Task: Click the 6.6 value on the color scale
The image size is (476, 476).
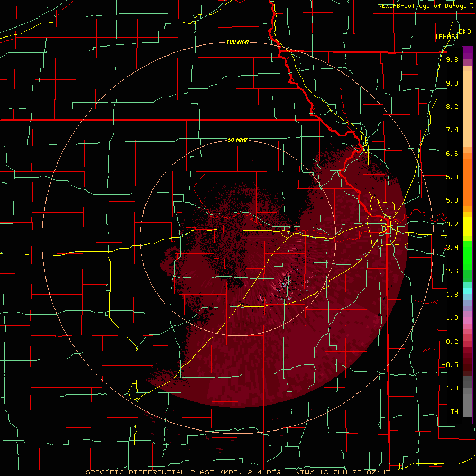Action: click(x=452, y=153)
